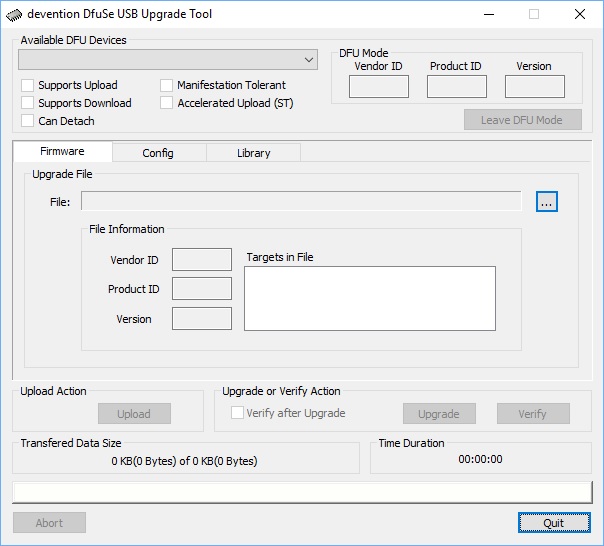Click the 00:00:00 time duration text
This screenshot has width=604, height=546.
tap(480, 459)
